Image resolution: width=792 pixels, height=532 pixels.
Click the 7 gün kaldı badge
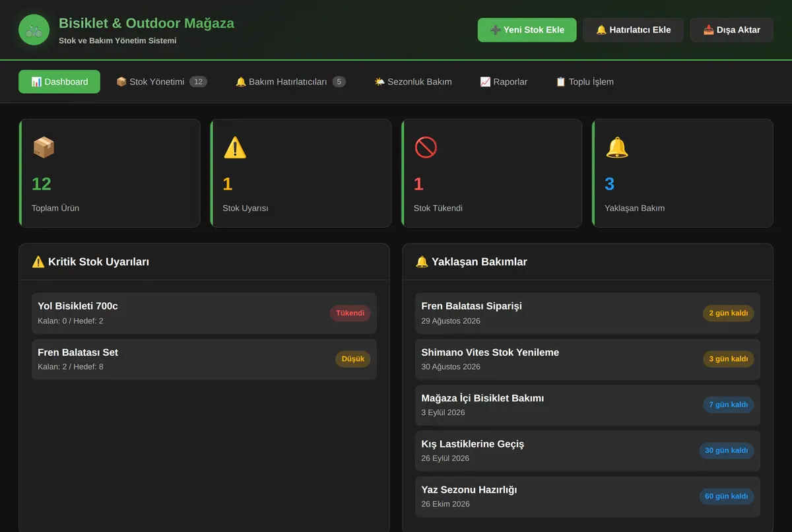point(729,405)
